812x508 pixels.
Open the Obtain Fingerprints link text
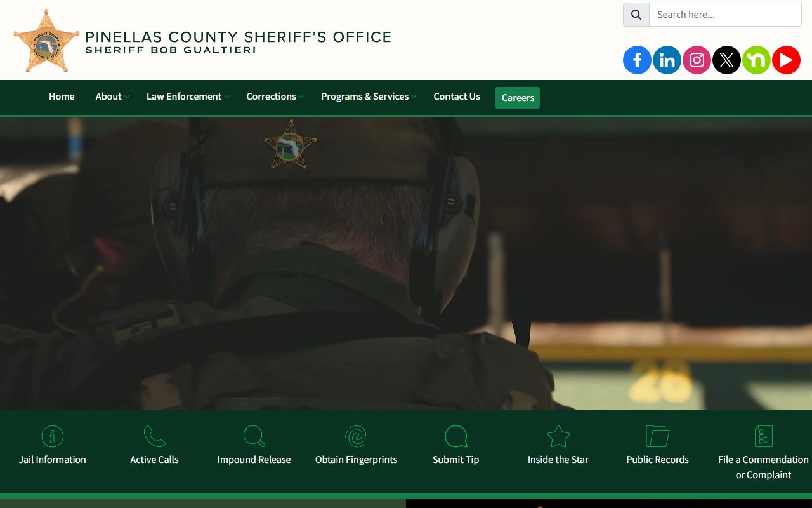[356, 460]
